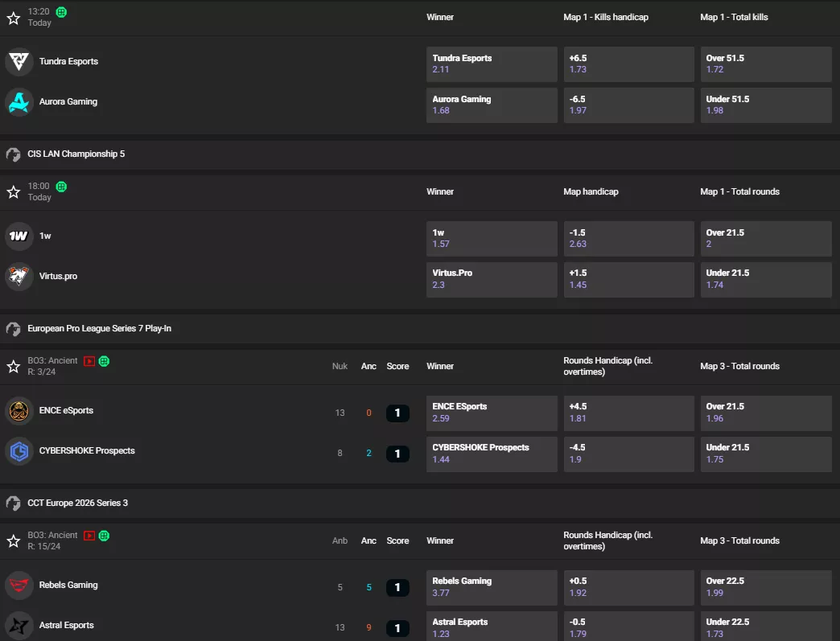Click 'Map 1 - Kills handicap' column header
Image resolution: width=840 pixels, height=641 pixels.
tap(606, 17)
